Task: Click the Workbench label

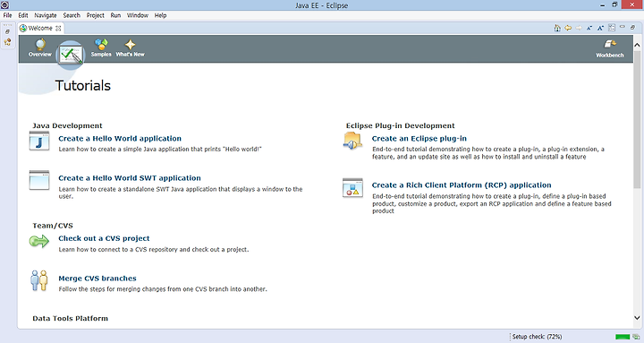Action: pos(610,56)
